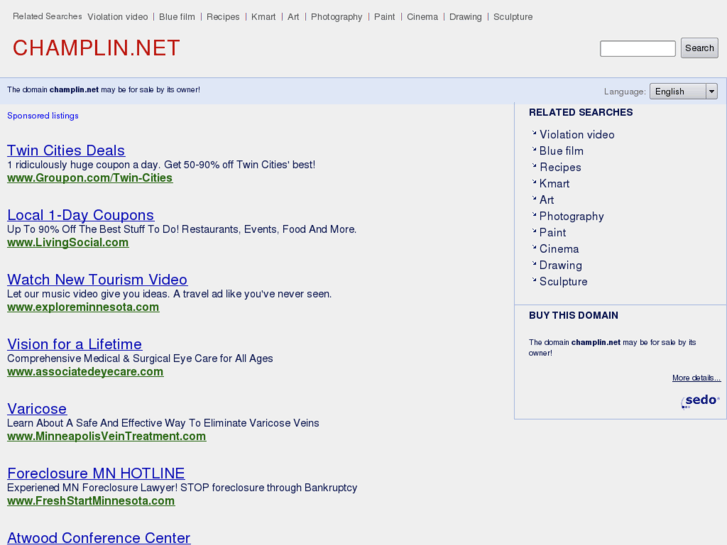Viewport: 727px width, 545px height.
Task: Select Violation video in the sidebar list
Action: point(577,135)
